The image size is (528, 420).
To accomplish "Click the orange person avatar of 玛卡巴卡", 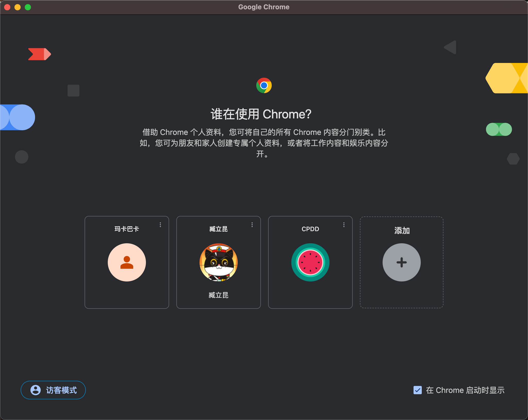I will click(x=127, y=262).
